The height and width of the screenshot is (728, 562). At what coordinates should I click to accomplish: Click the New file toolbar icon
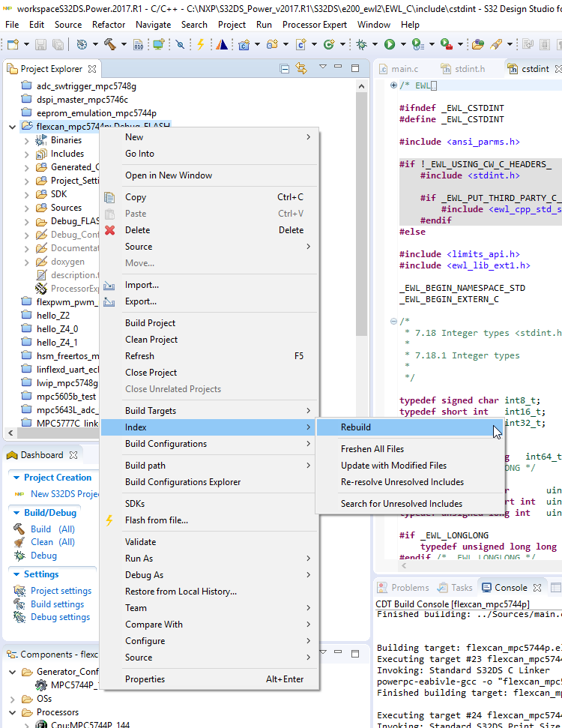[x=13, y=44]
